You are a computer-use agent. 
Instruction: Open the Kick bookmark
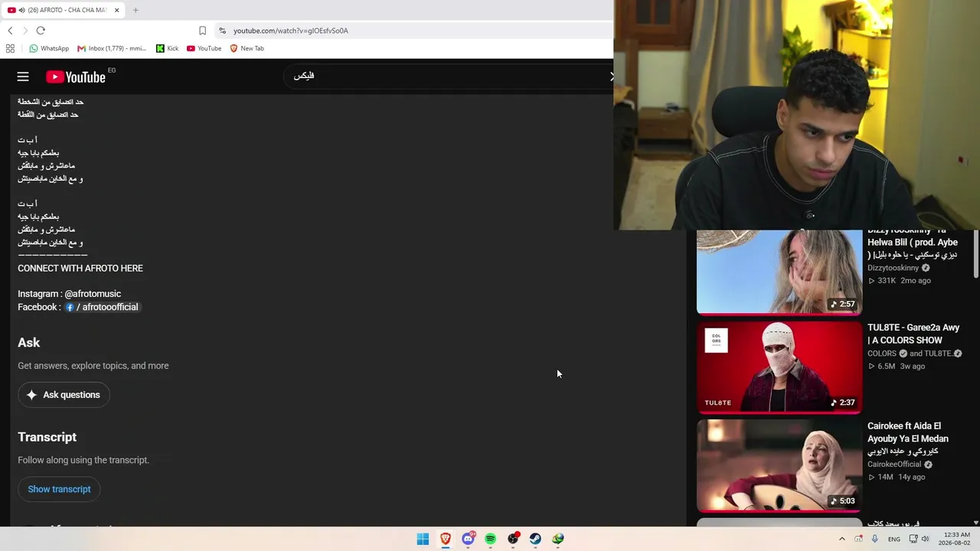tap(167, 48)
